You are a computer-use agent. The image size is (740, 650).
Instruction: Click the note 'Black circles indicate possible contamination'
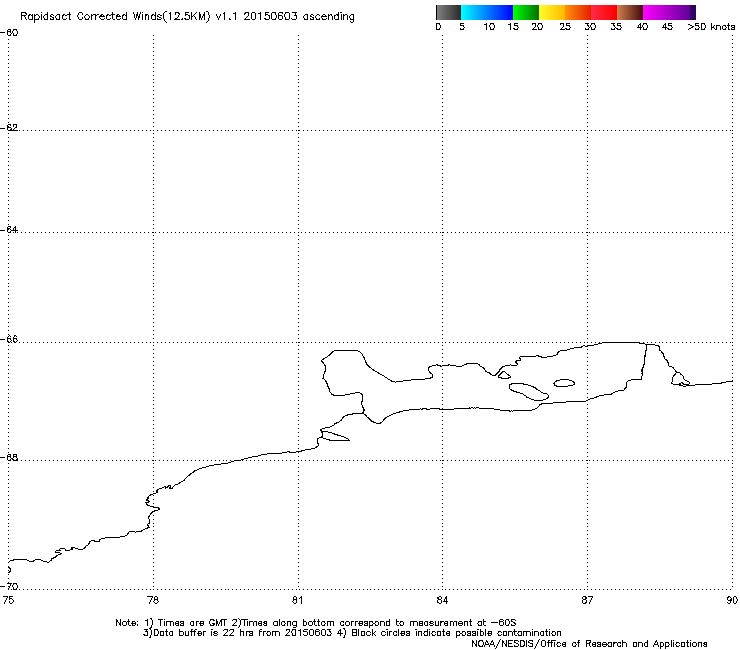pos(456,633)
